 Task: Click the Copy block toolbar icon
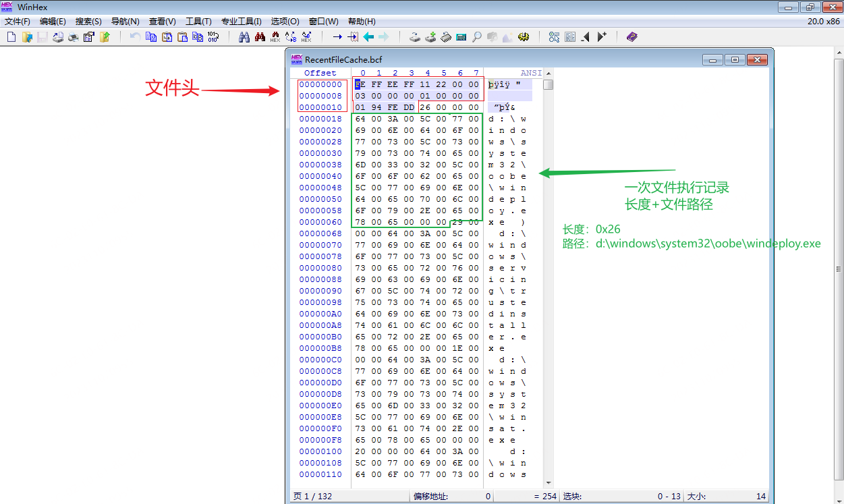151,37
